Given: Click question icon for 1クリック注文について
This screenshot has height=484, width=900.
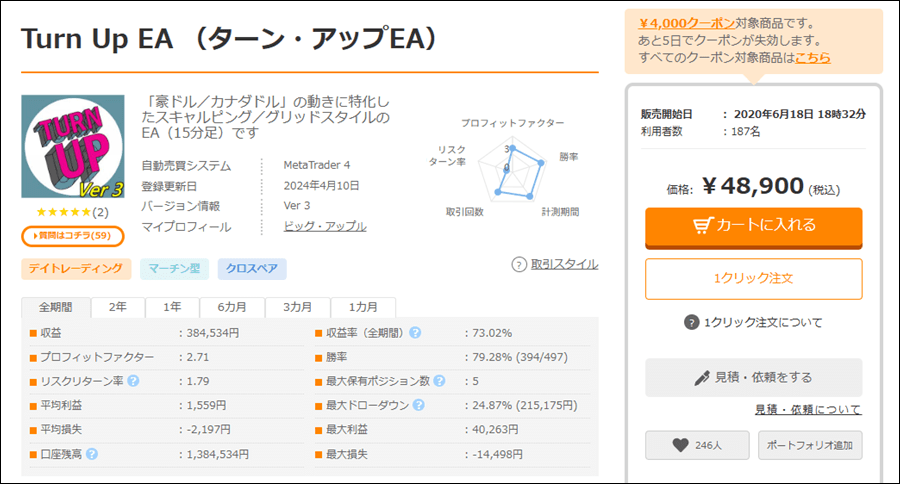Looking at the screenshot, I should [x=691, y=322].
